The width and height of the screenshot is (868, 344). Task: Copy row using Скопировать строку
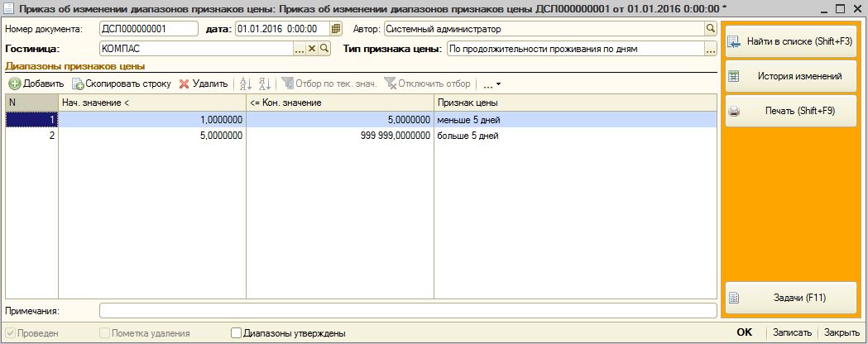122,84
